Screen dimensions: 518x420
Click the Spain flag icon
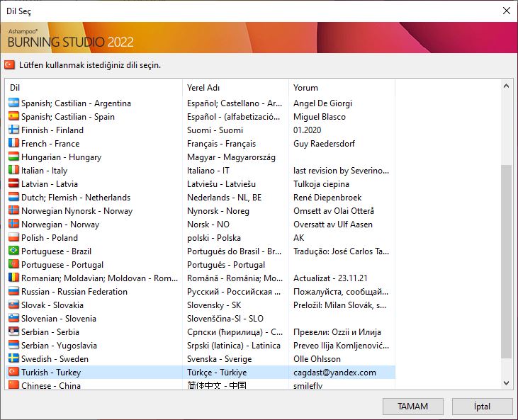[13, 116]
